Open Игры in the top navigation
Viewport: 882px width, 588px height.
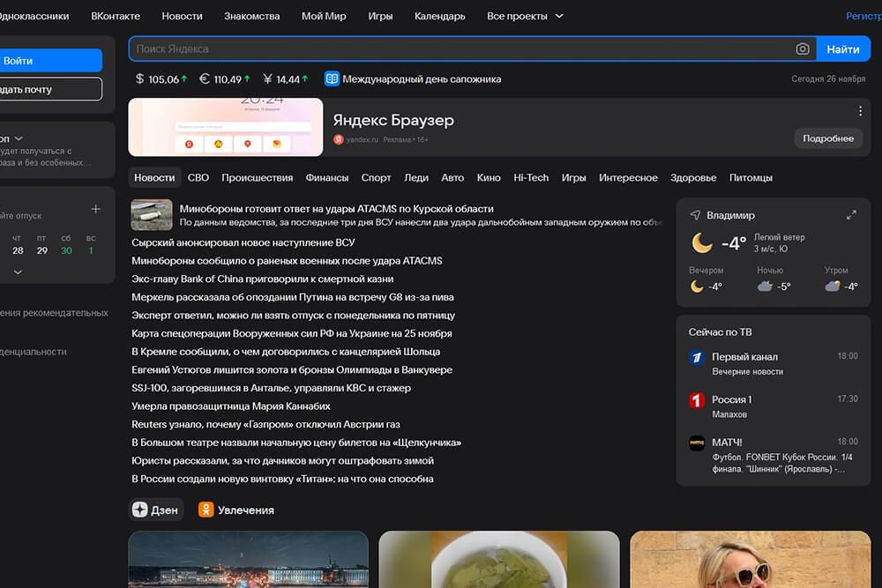click(x=380, y=16)
